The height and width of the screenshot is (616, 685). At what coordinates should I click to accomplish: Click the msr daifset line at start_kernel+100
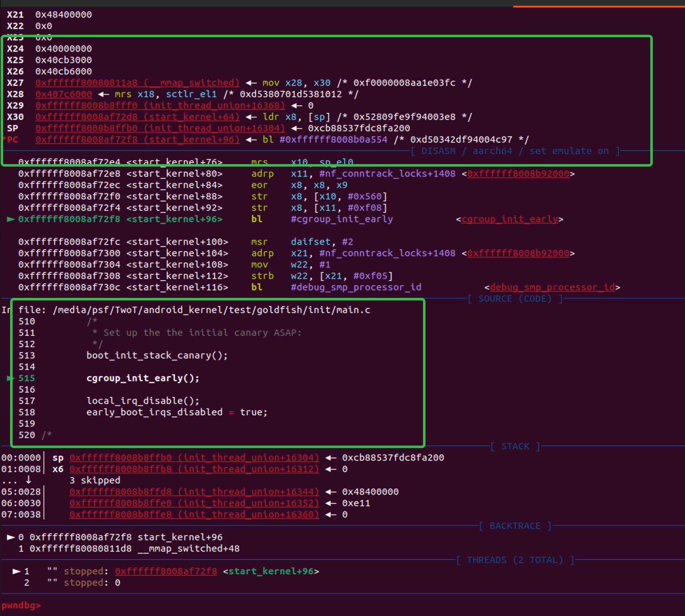pyautogui.click(x=186, y=242)
